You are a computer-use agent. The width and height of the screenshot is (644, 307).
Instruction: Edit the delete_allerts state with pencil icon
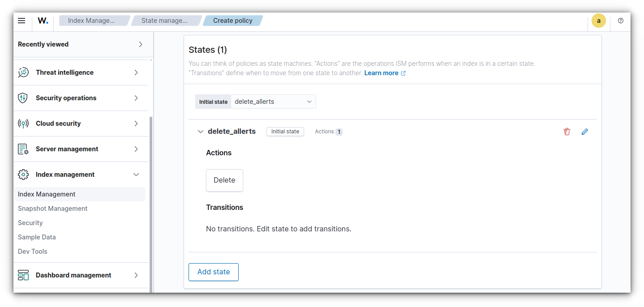(x=585, y=132)
